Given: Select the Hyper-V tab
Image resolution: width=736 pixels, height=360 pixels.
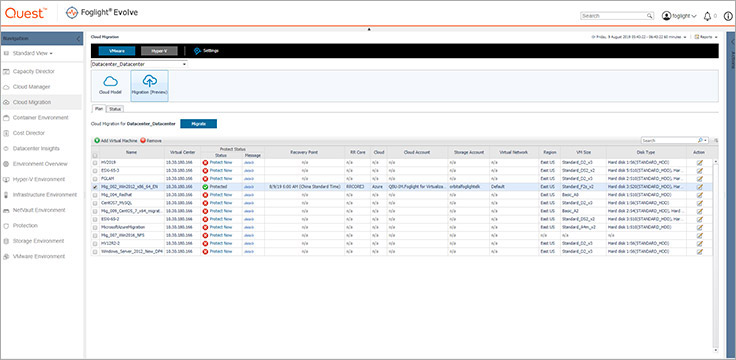Looking at the screenshot, I should 159,50.
